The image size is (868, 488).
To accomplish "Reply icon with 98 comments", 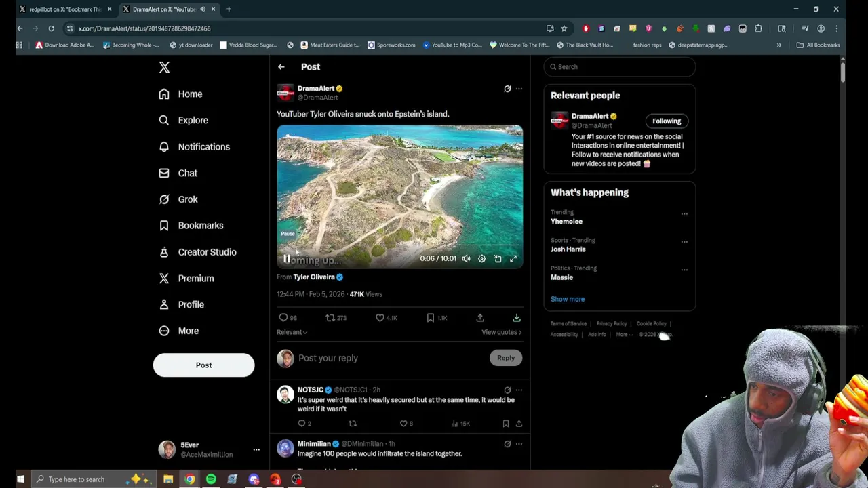I will 288,317.
